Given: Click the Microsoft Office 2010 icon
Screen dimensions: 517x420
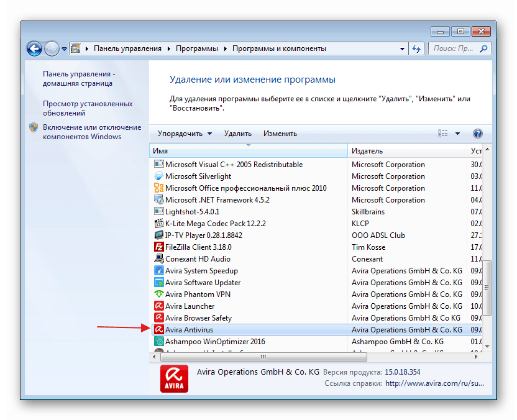Looking at the screenshot, I should point(159,188).
